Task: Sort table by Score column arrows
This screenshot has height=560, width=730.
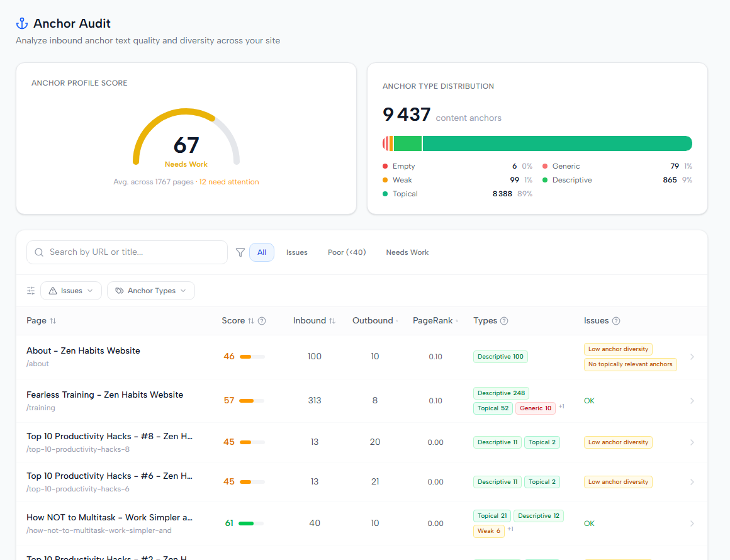Action: coord(251,321)
